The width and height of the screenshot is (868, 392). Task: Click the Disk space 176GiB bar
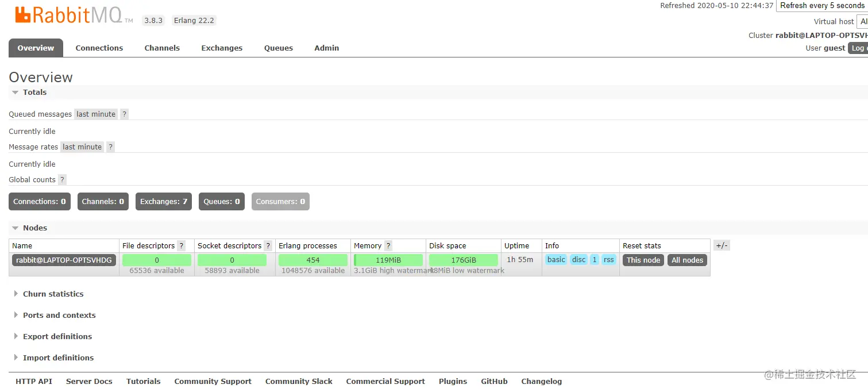(464, 260)
